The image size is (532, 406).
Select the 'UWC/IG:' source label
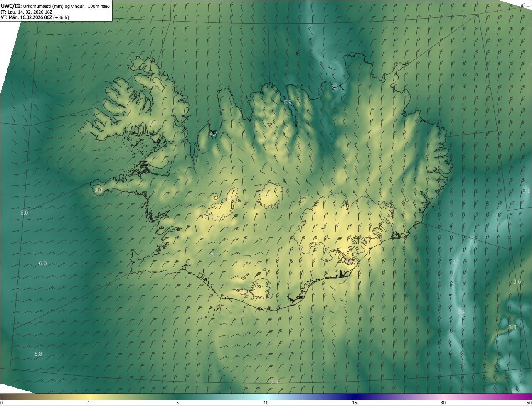[x=11, y=5]
